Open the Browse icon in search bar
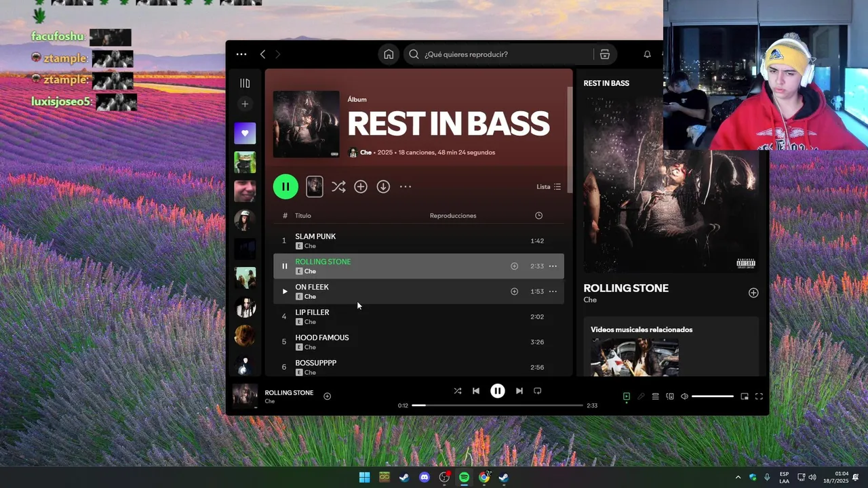 pyautogui.click(x=605, y=54)
